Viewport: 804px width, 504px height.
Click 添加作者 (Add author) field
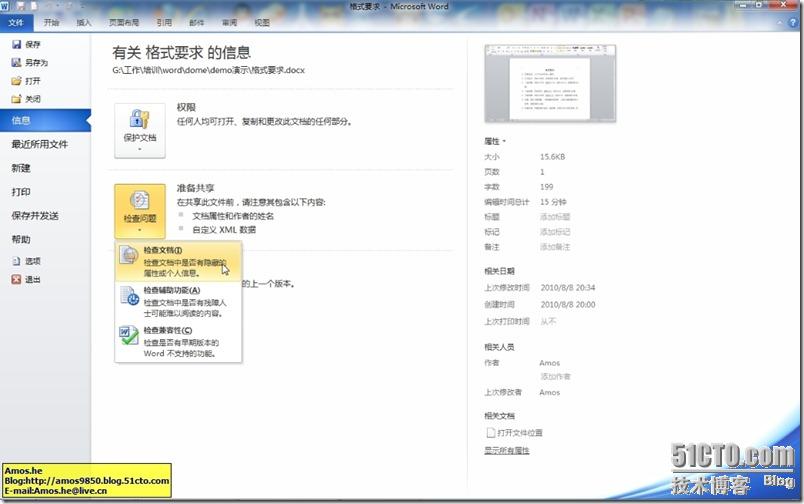tap(555, 376)
